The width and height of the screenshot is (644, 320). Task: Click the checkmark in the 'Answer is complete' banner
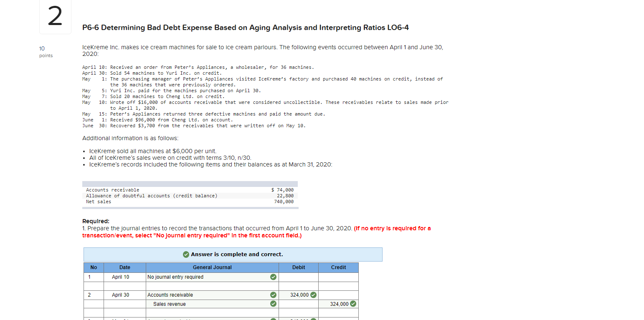(x=187, y=254)
